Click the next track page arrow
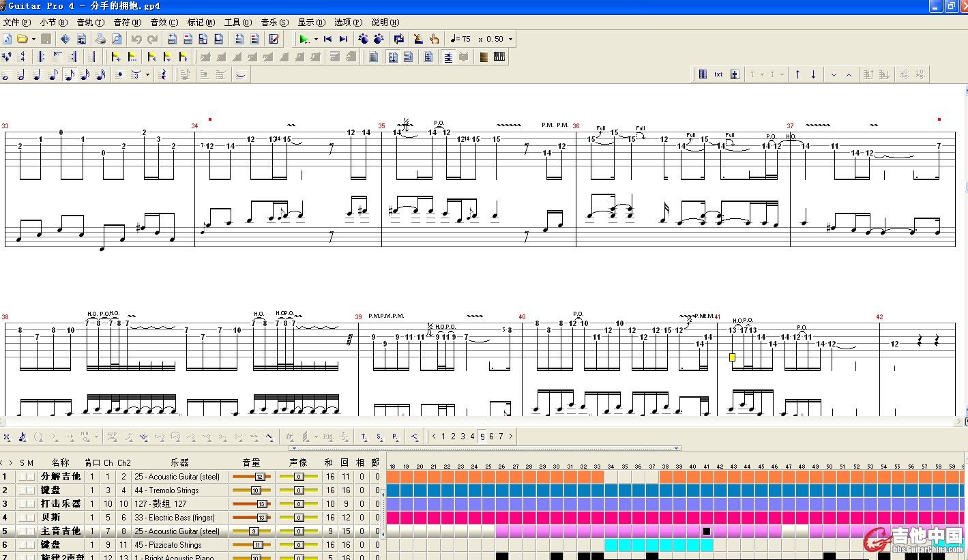The width and height of the screenshot is (968, 560). tap(511, 437)
